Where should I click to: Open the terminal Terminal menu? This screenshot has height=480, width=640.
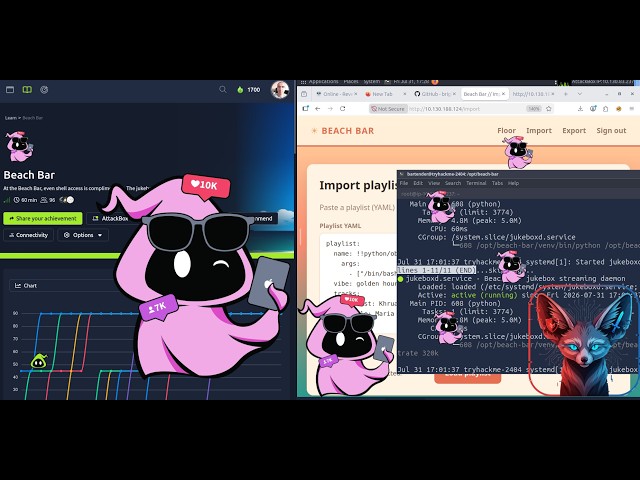click(476, 183)
